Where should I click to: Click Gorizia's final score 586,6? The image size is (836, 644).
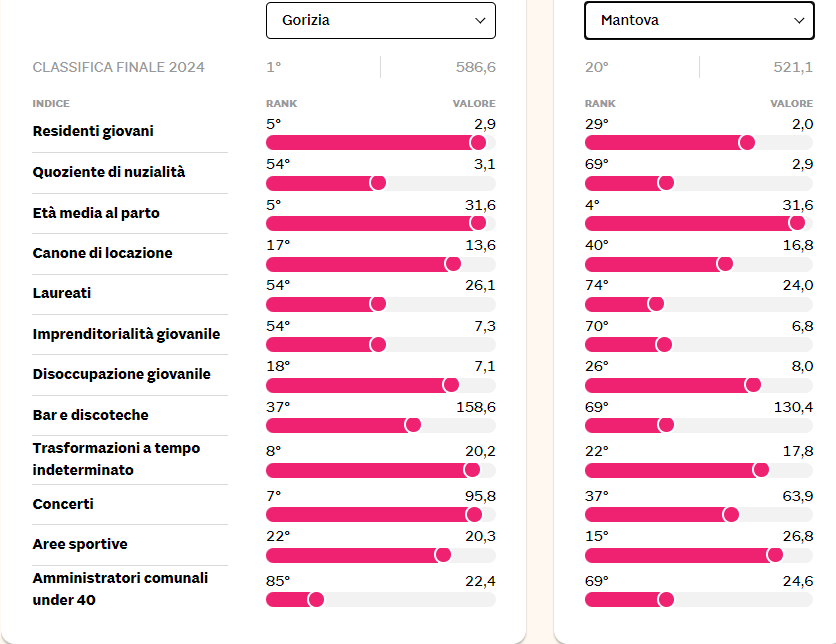tap(475, 67)
